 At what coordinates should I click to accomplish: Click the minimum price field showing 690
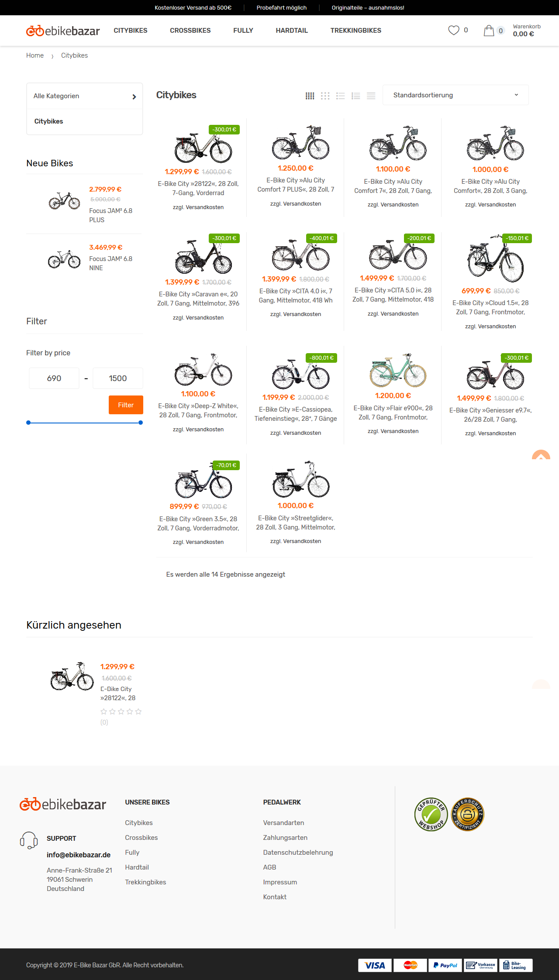click(54, 378)
